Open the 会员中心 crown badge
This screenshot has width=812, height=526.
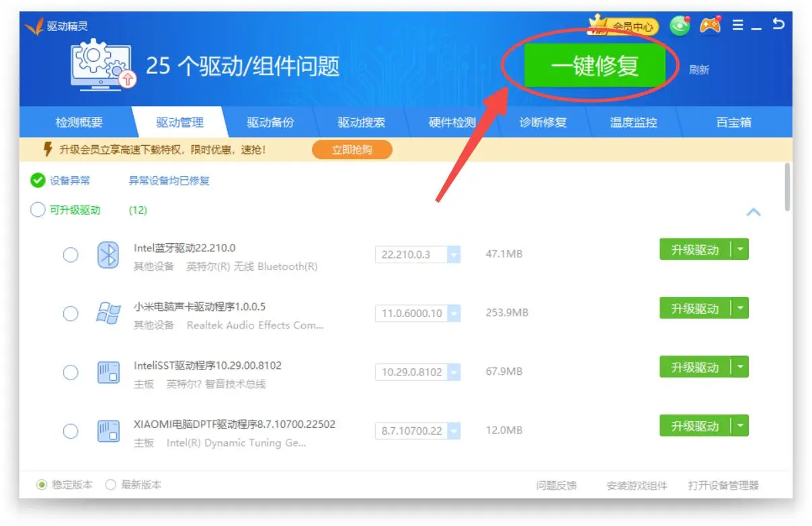click(x=623, y=26)
